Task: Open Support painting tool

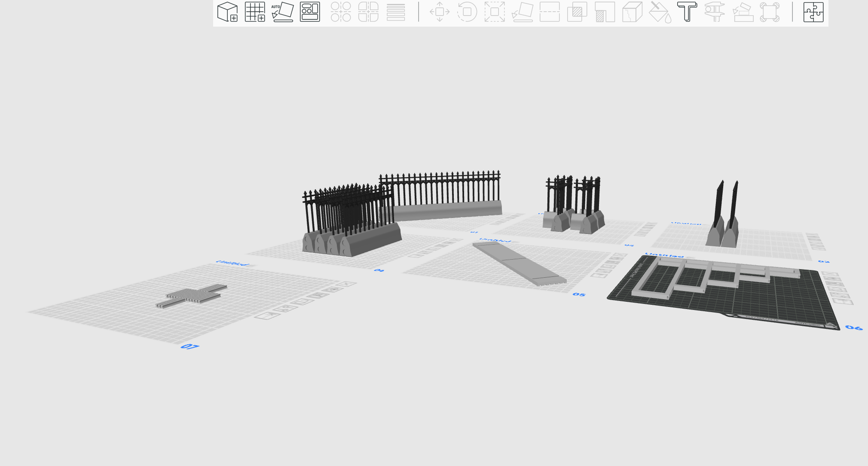Action: tap(605, 12)
